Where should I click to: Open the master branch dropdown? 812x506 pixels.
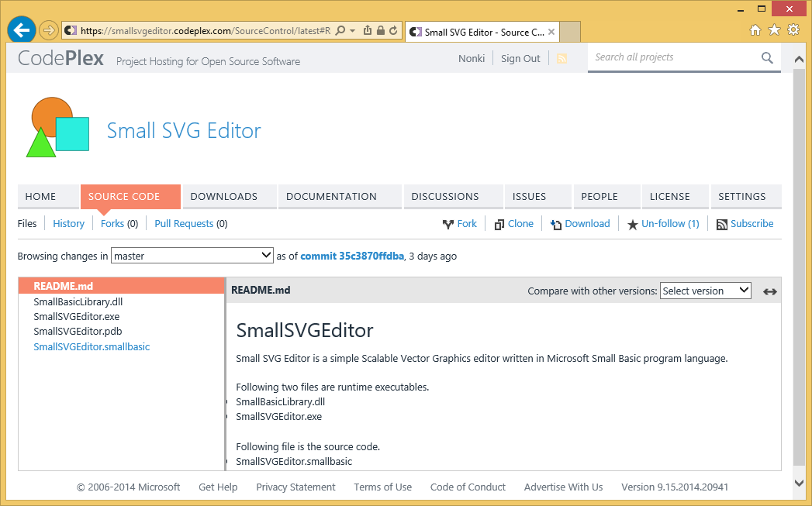[192, 256]
